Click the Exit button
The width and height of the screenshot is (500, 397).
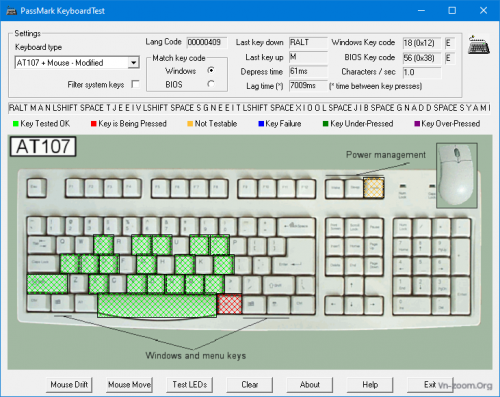(x=430, y=385)
